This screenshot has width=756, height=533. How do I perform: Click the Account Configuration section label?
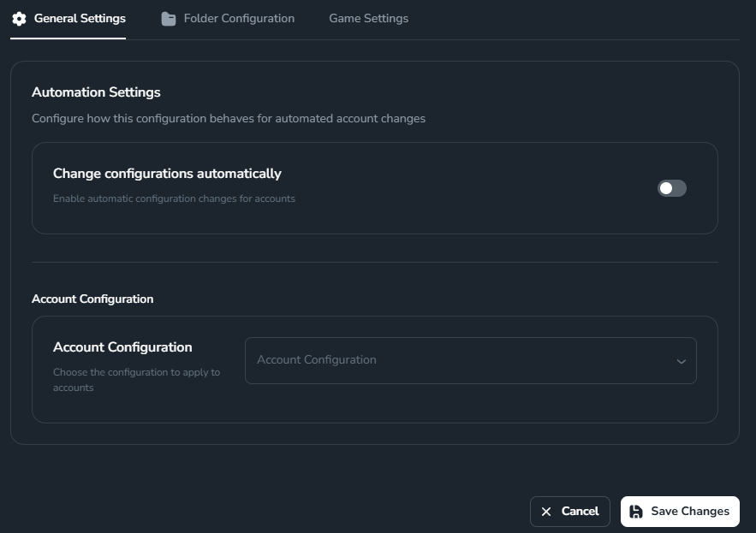tap(92, 299)
